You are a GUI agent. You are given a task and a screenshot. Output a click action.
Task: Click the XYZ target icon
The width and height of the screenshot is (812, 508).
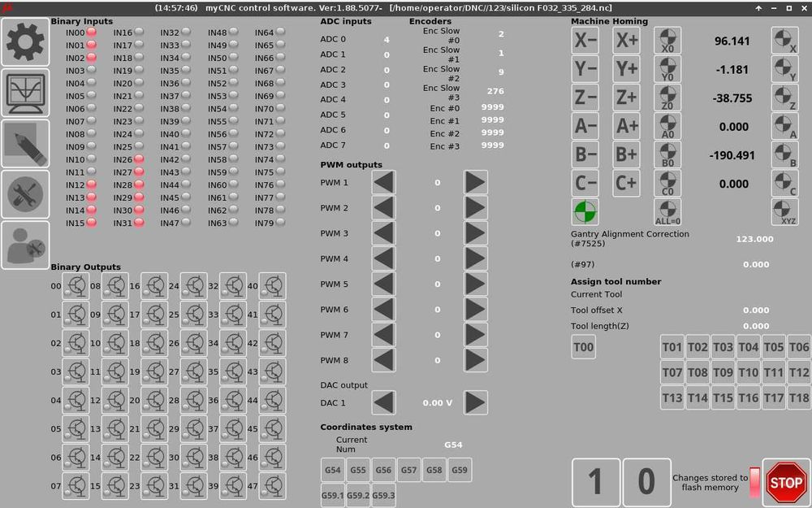[784, 211]
